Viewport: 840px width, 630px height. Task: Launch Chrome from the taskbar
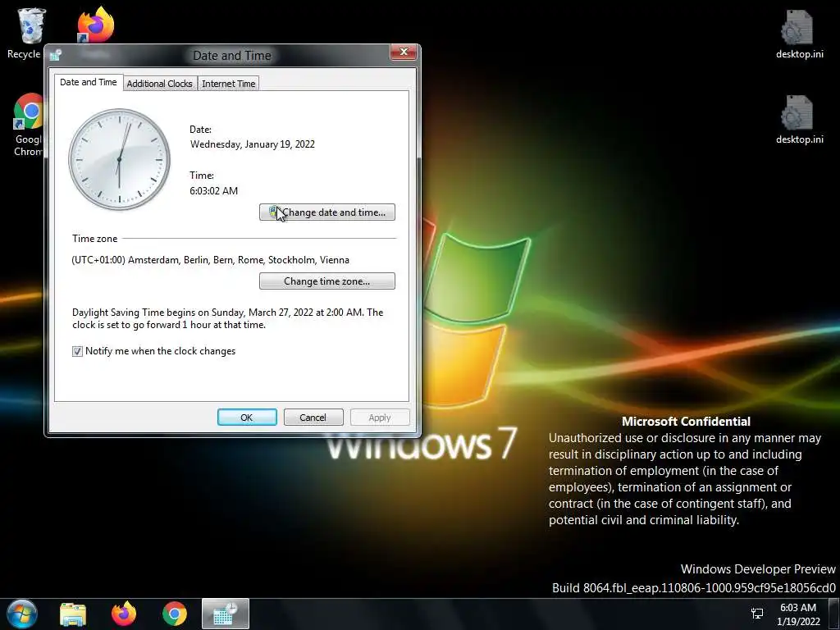click(175, 614)
